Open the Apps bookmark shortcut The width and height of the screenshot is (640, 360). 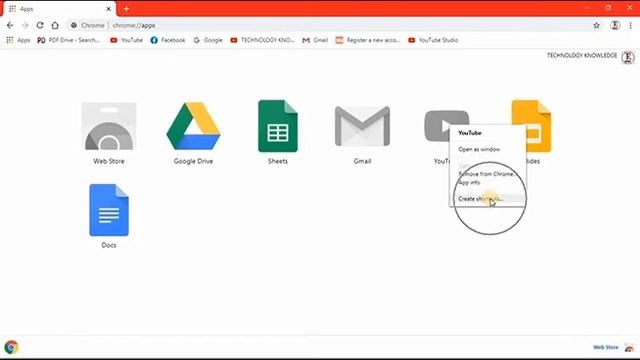pyautogui.click(x=18, y=40)
